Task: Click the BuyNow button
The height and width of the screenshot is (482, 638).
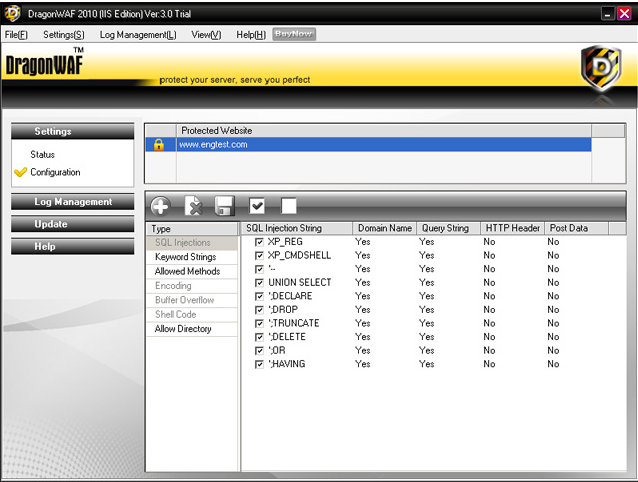Action: [294, 34]
